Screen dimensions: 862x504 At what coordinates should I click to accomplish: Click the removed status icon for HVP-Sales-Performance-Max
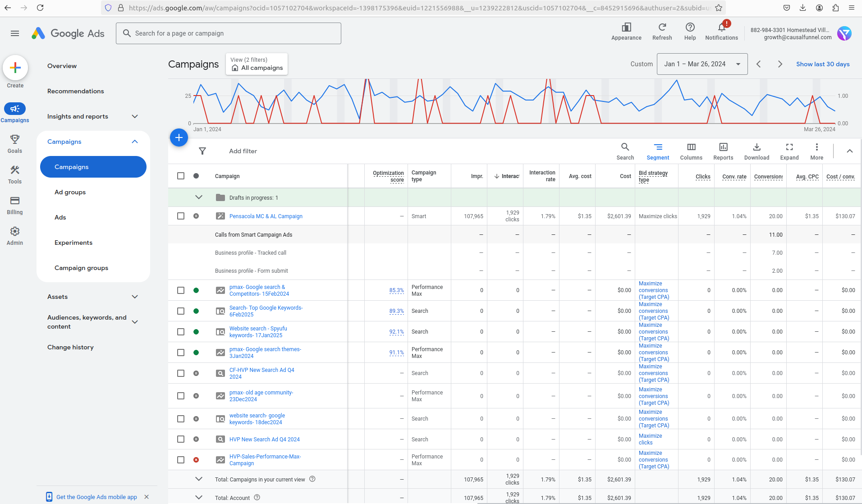click(196, 460)
